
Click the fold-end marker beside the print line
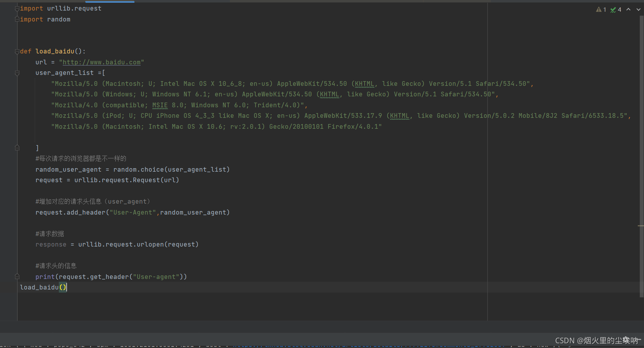coord(17,276)
